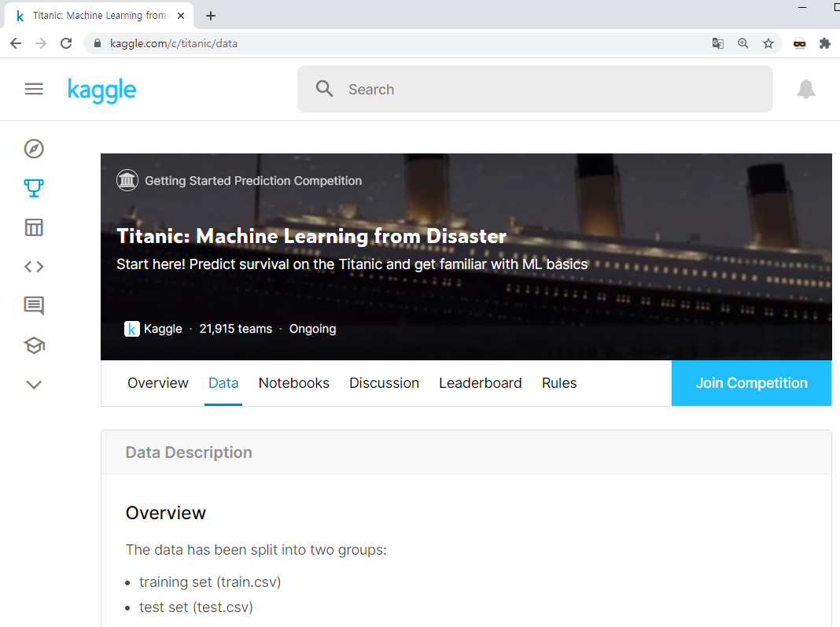Image resolution: width=840 pixels, height=627 pixels.
Task: Click the Kaggle logo
Action: [102, 90]
